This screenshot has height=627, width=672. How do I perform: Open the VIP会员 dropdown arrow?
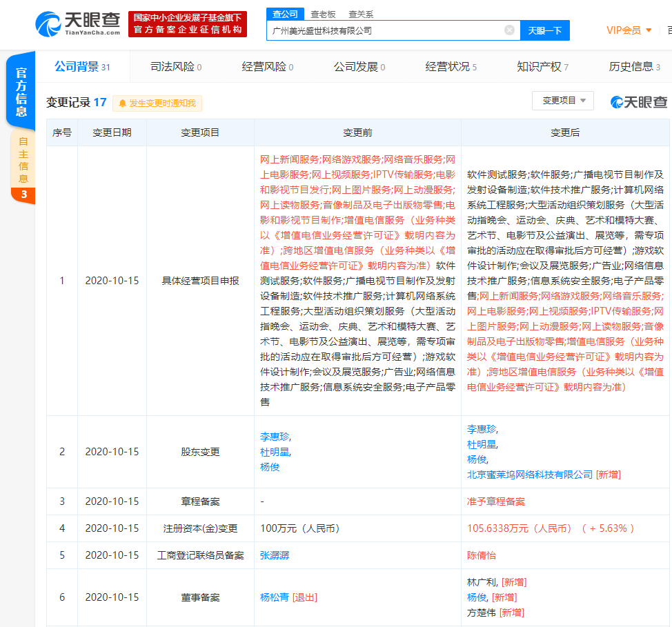649,30
